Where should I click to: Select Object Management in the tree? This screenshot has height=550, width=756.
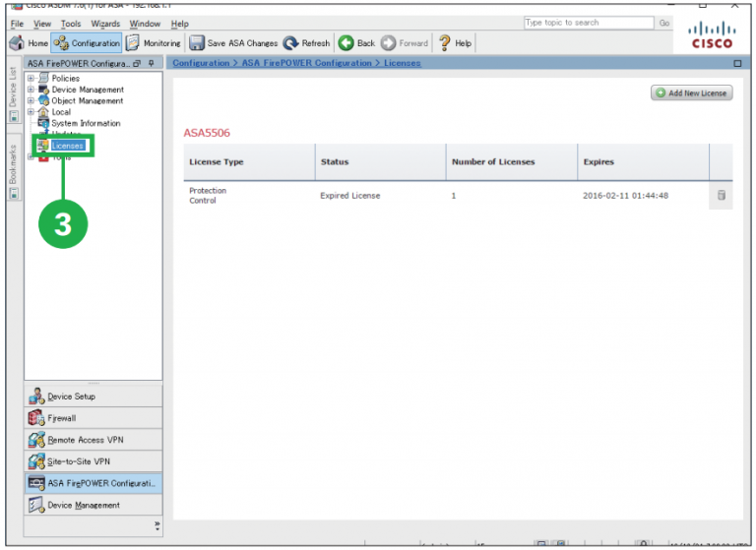click(88, 100)
